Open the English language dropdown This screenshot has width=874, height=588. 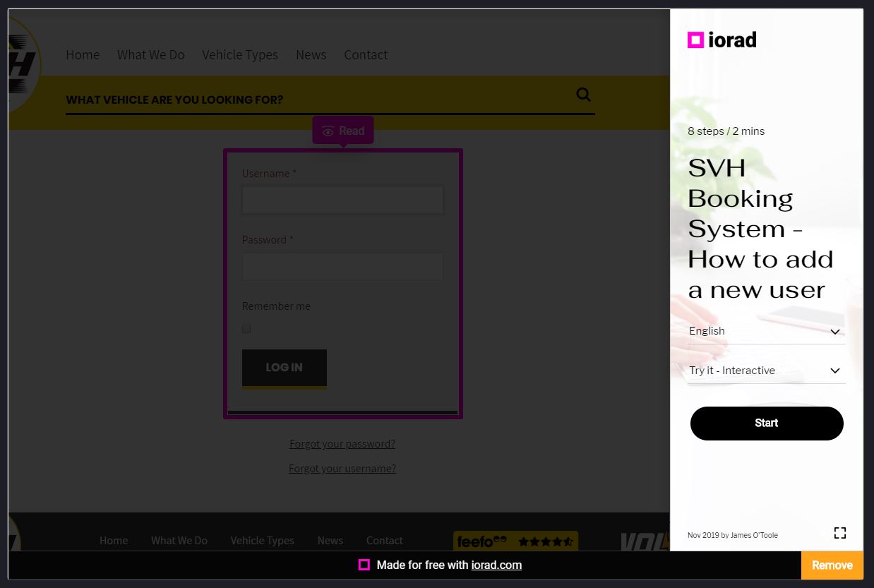click(766, 331)
